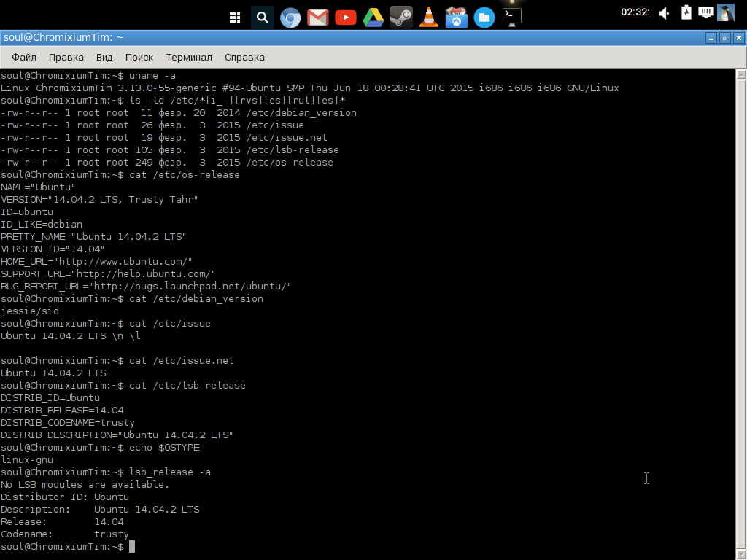Open the Правка menu
747x560 pixels.
click(66, 57)
